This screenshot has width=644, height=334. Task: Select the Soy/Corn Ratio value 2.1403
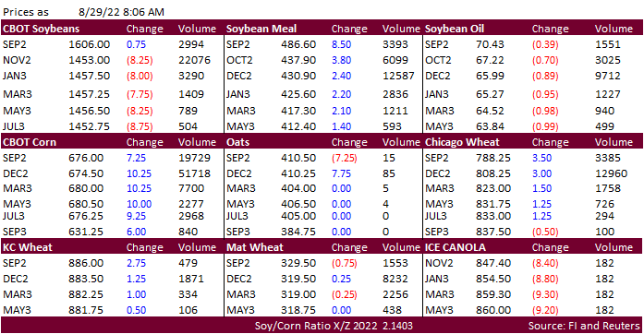click(x=397, y=327)
